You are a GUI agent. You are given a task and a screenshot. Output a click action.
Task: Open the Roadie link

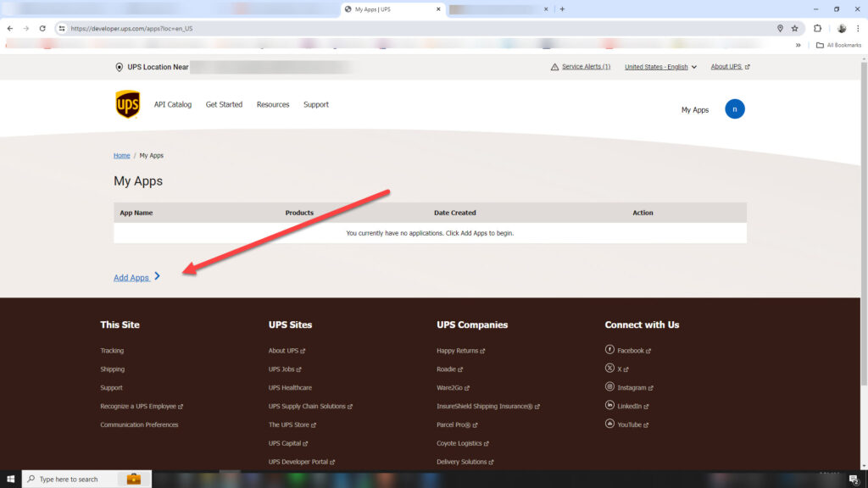[x=449, y=369]
